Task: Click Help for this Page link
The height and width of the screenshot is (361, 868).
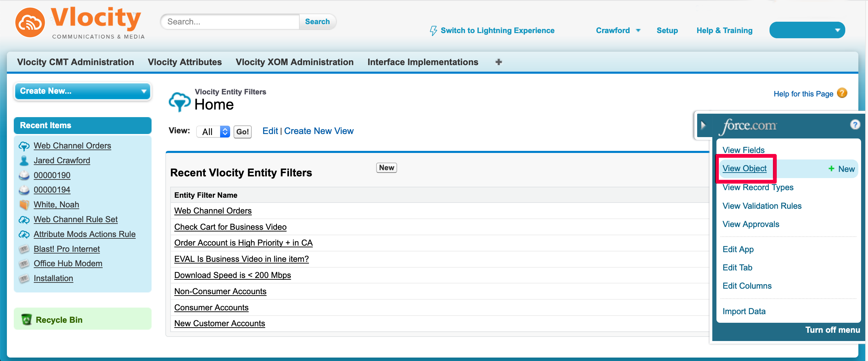Action: pyautogui.click(x=803, y=94)
